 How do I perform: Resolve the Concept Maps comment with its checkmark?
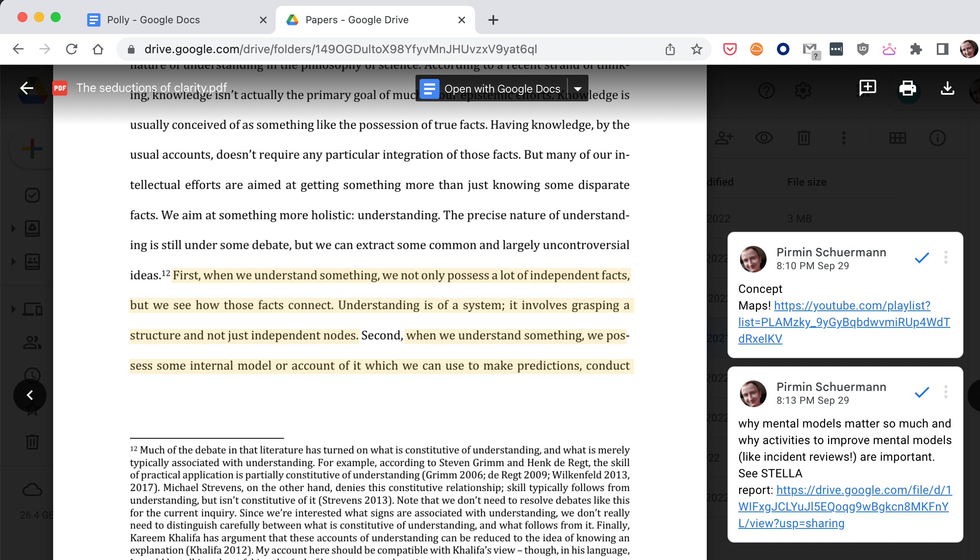click(921, 258)
